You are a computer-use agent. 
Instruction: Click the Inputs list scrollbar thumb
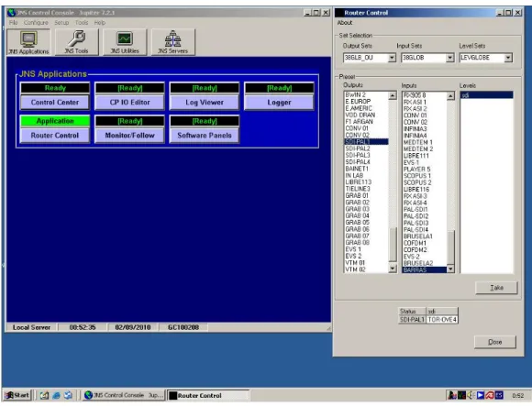pos(450,247)
